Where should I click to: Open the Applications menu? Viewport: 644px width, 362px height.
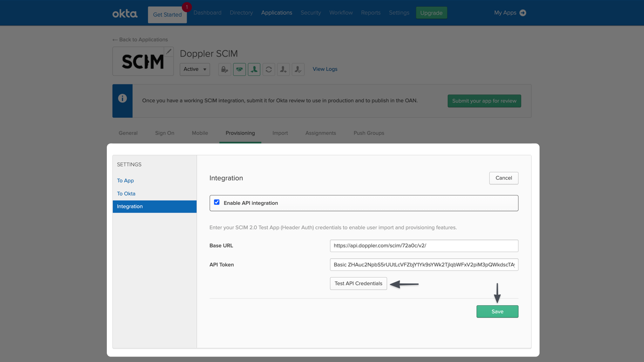click(x=277, y=13)
